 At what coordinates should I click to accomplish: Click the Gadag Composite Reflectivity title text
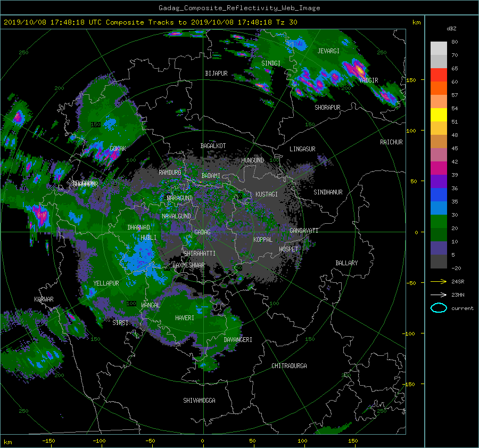point(239,8)
